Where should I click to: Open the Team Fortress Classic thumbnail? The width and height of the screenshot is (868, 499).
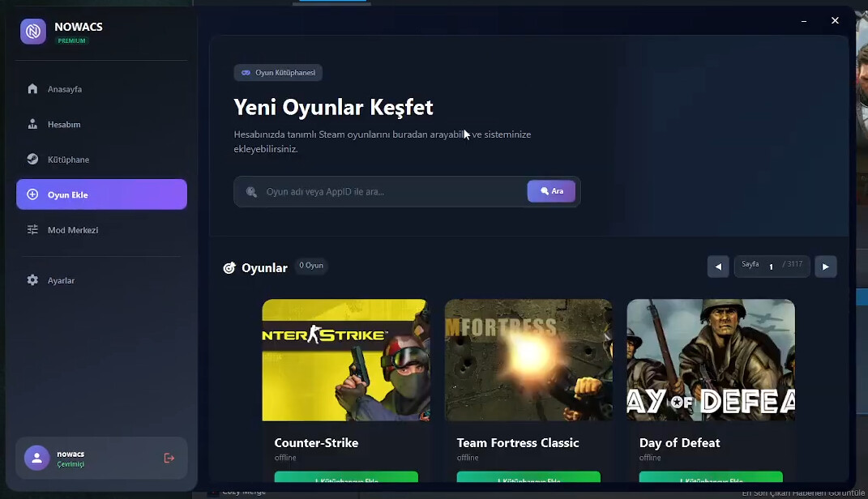(528, 360)
